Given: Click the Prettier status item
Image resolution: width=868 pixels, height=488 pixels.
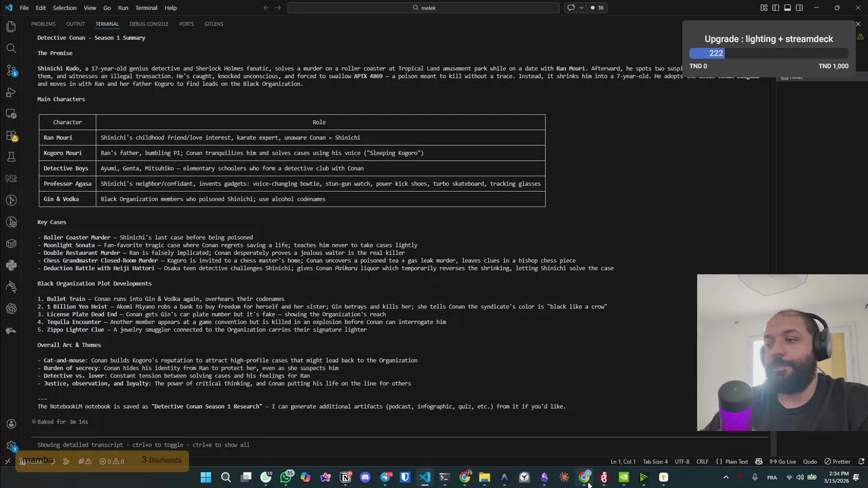Looking at the screenshot, I should (837, 462).
